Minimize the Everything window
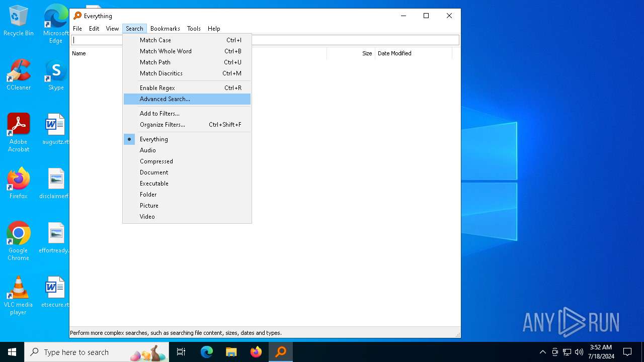This screenshot has width=644, height=362. click(x=403, y=16)
